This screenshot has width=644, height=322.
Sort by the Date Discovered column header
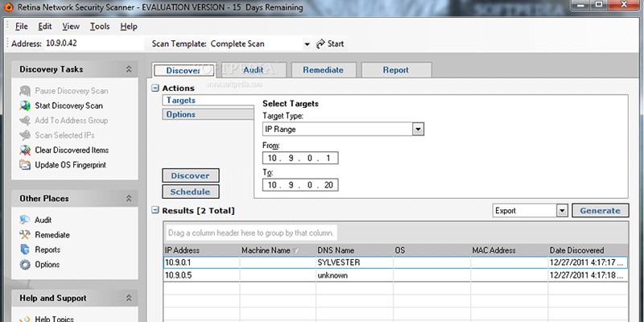coord(588,250)
